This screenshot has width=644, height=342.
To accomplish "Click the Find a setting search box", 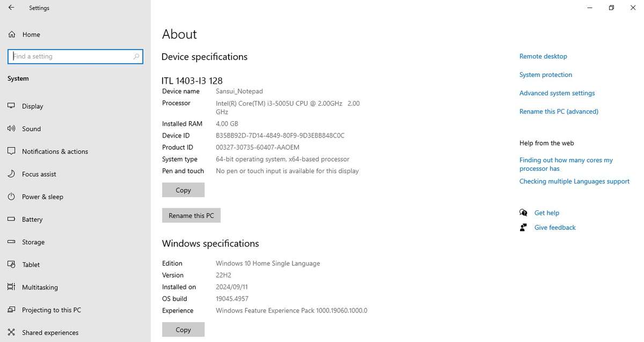I will coord(75,56).
